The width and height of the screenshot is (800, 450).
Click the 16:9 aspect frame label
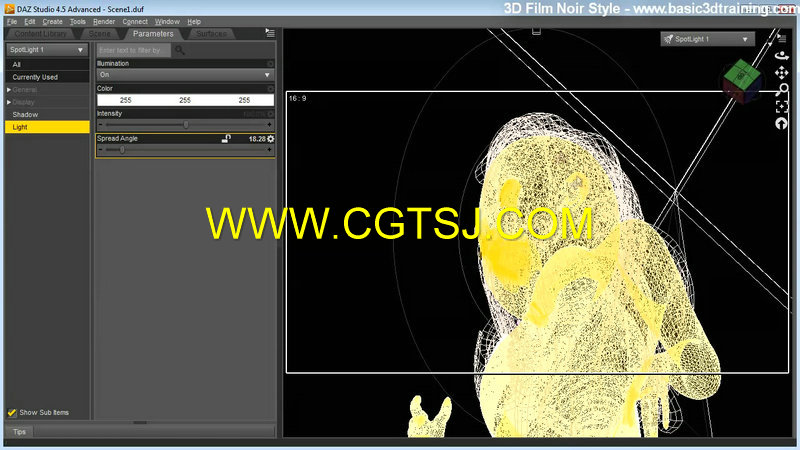tap(297, 98)
